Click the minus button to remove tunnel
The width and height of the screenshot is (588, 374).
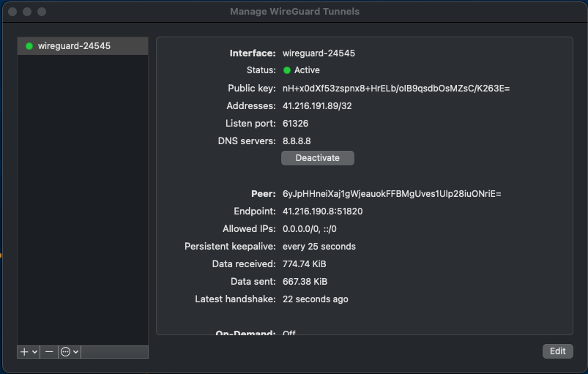click(49, 352)
